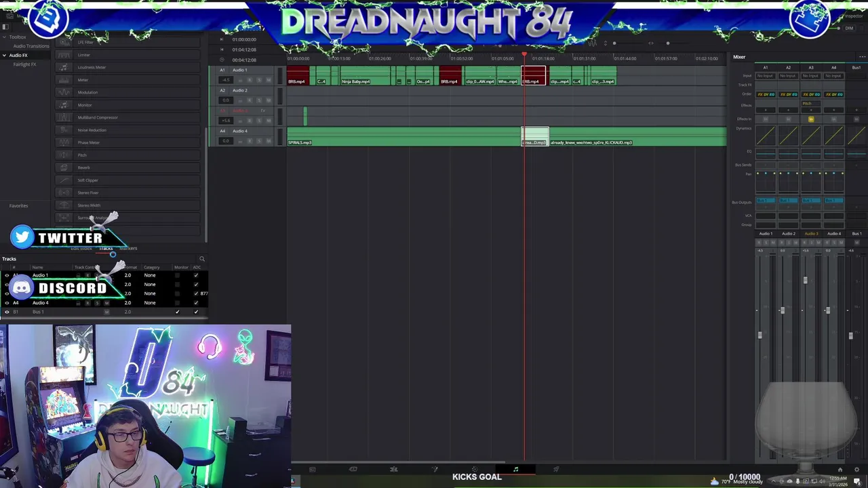This screenshot has width=868, height=488.
Task: Select the LFE Filter effect icon
Action: click(64, 42)
